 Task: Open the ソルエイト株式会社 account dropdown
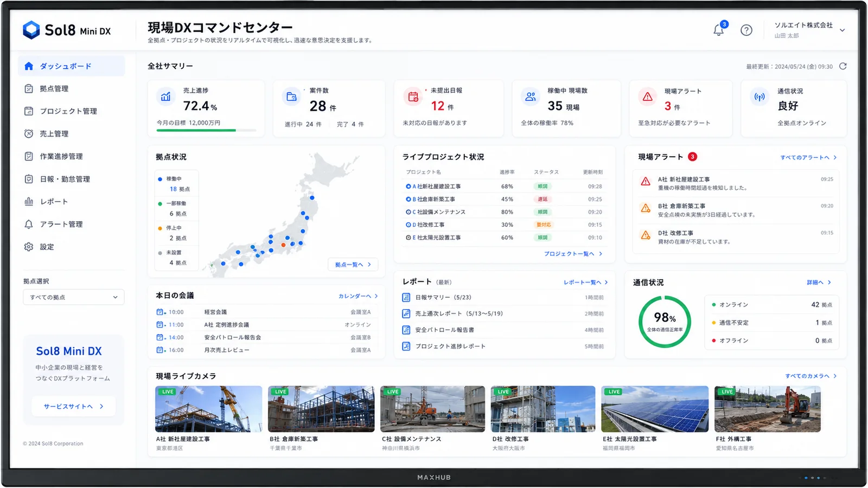(809, 30)
